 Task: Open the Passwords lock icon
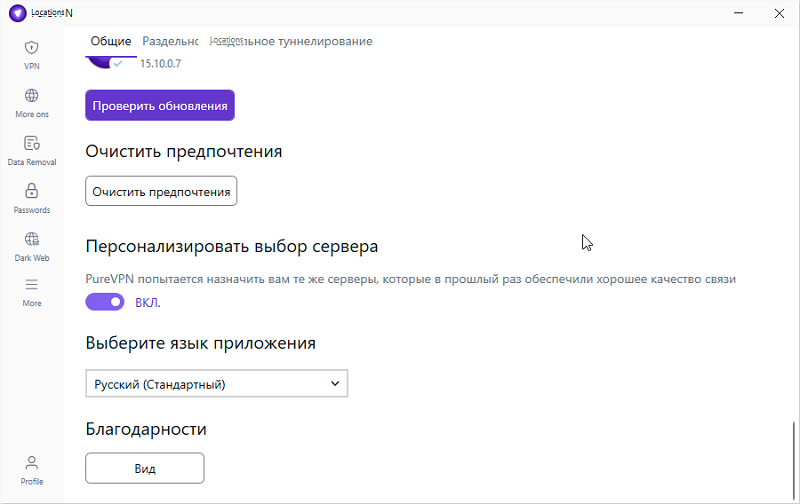coord(31,197)
